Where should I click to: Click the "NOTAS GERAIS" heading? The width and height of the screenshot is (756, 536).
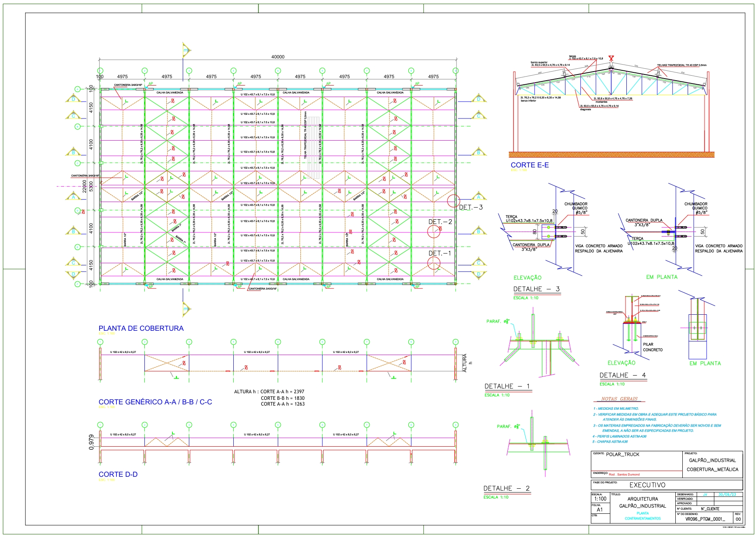pos(619,399)
